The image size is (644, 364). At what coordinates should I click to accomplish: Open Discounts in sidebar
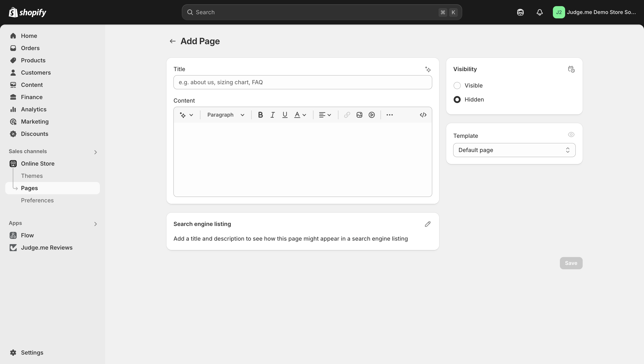[x=53, y=134]
